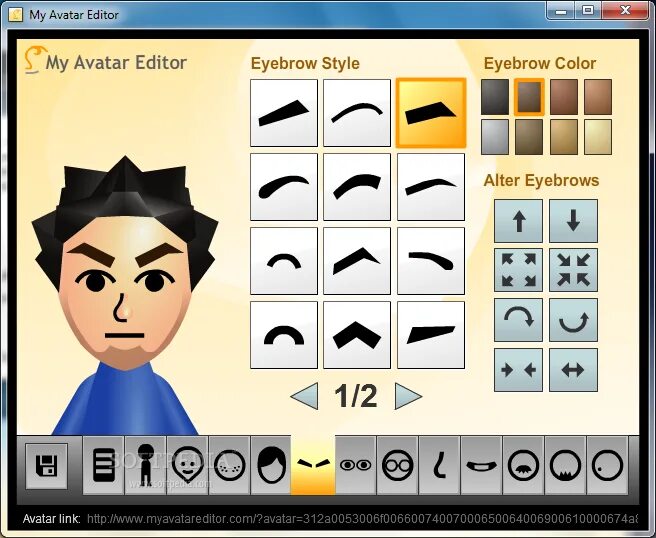Pick the thick curved eyebrow in second row

[x=357, y=187]
